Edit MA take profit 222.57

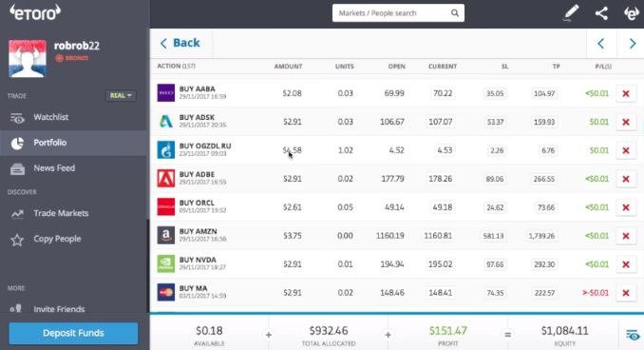point(544,292)
